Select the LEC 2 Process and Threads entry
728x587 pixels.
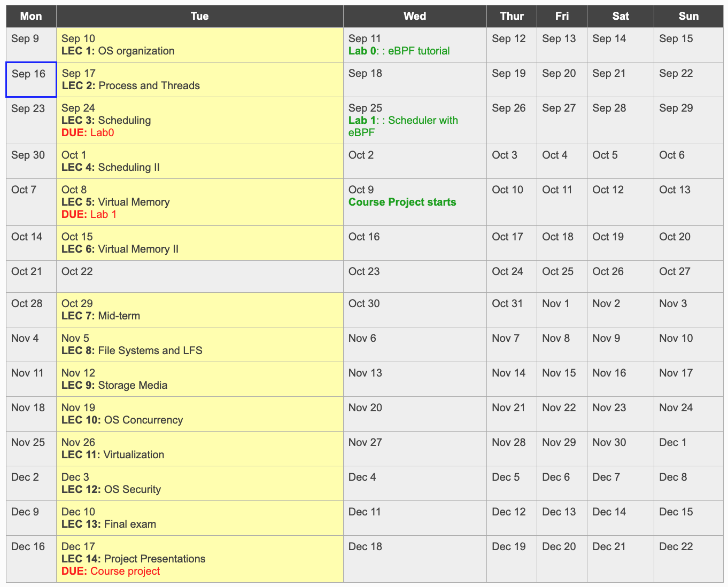click(x=130, y=85)
